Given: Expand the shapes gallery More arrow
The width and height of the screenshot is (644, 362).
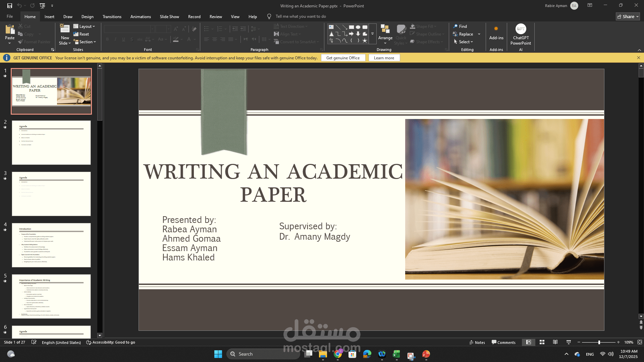Looking at the screenshot, I should pyautogui.click(x=372, y=34).
